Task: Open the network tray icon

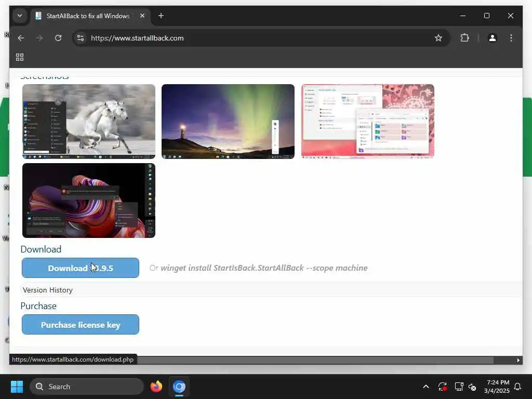Action: pos(459,387)
